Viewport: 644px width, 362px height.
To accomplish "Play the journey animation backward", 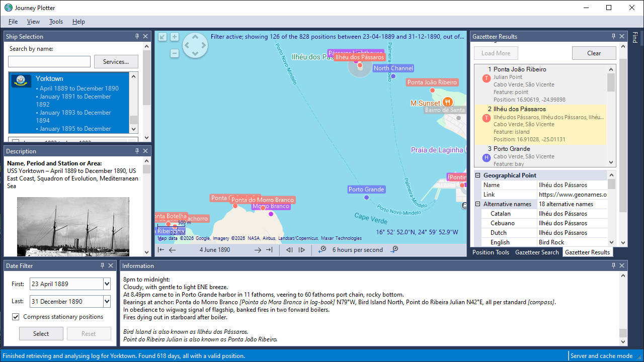I will pyautogui.click(x=289, y=250).
